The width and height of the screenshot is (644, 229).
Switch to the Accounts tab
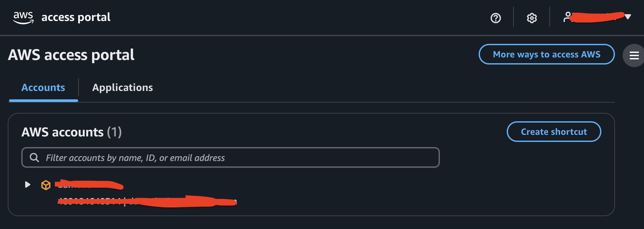[x=43, y=88]
